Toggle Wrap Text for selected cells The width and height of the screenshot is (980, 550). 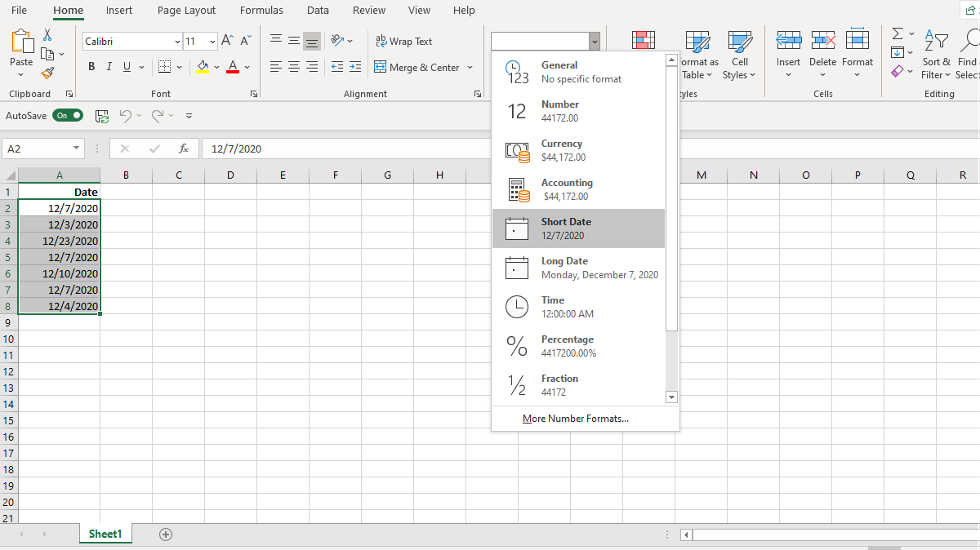point(403,41)
